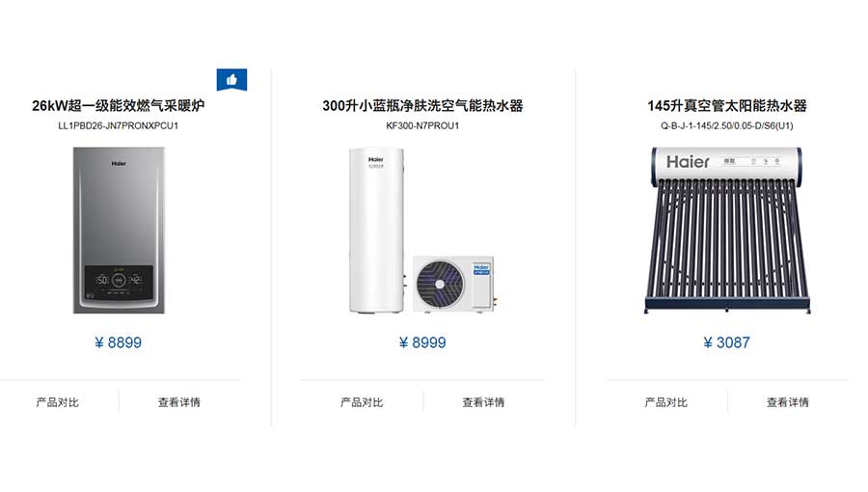Click model number LL1PBD26-JN7PRONXPCU1

coord(119,125)
